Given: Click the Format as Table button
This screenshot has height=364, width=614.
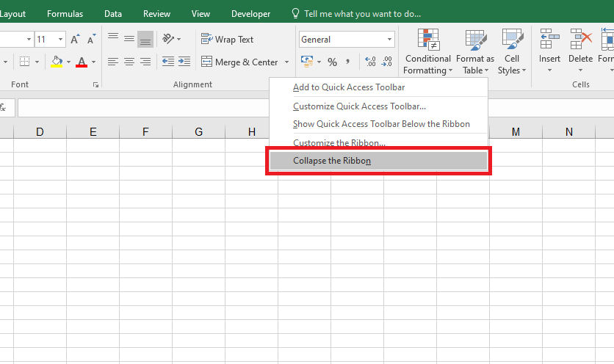Looking at the screenshot, I should coord(474,53).
